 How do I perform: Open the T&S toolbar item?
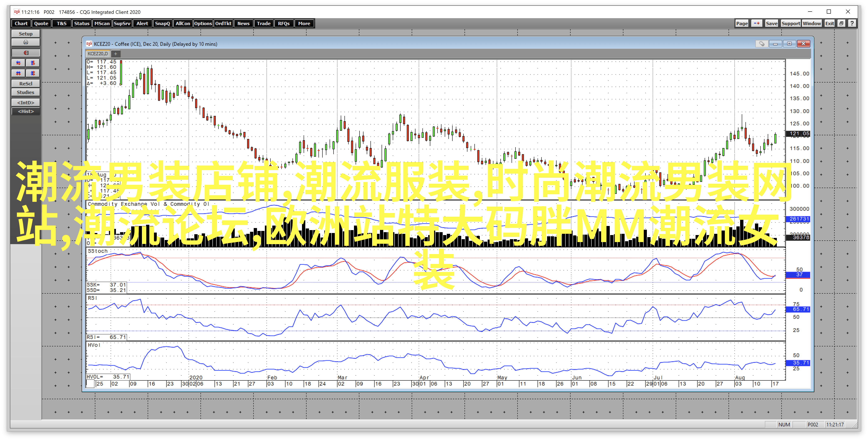(x=61, y=23)
